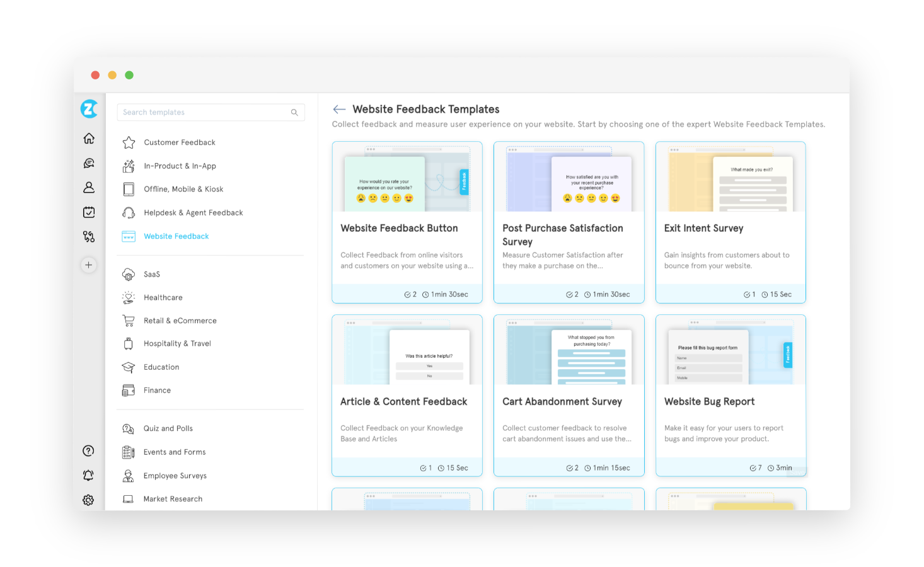The height and width of the screenshot is (567, 924).
Task: Select the conversations chat icon in sidebar
Action: [88, 163]
